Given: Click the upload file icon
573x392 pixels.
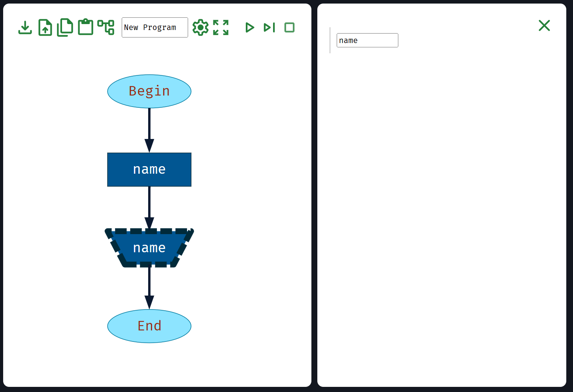Looking at the screenshot, I should point(45,28).
